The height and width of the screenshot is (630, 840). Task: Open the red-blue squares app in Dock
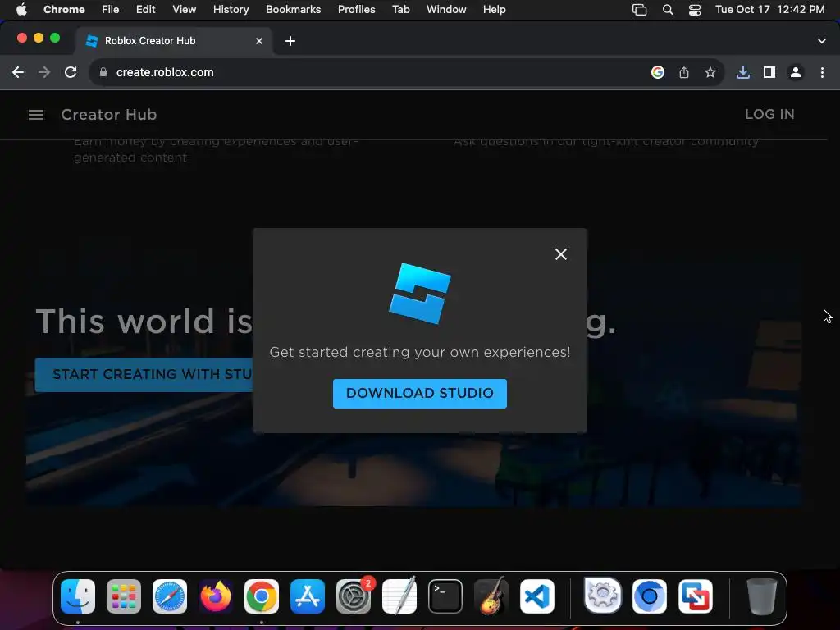pyautogui.click(x=696, y=596)
